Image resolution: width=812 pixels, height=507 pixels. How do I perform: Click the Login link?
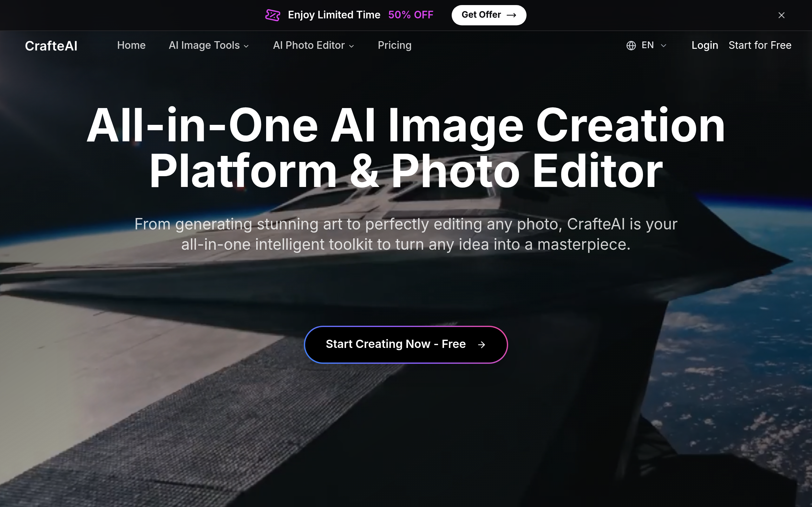pos(704,45)
